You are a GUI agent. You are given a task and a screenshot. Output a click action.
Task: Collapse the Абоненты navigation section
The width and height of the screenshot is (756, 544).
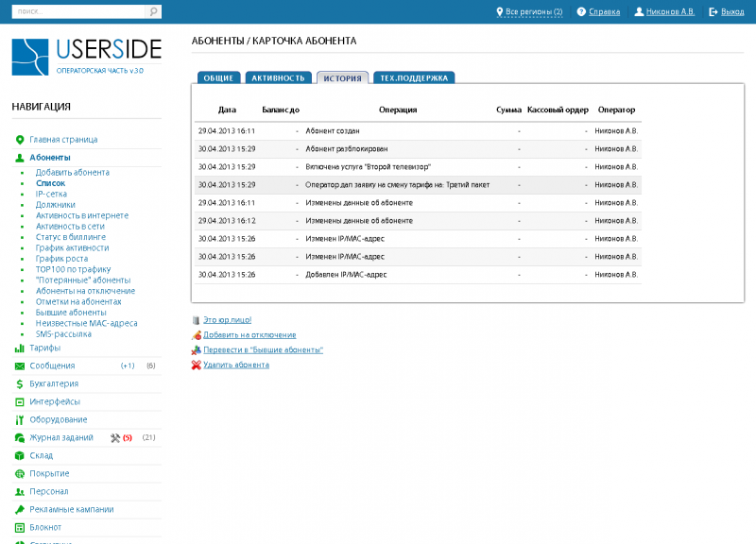[49, 158]
